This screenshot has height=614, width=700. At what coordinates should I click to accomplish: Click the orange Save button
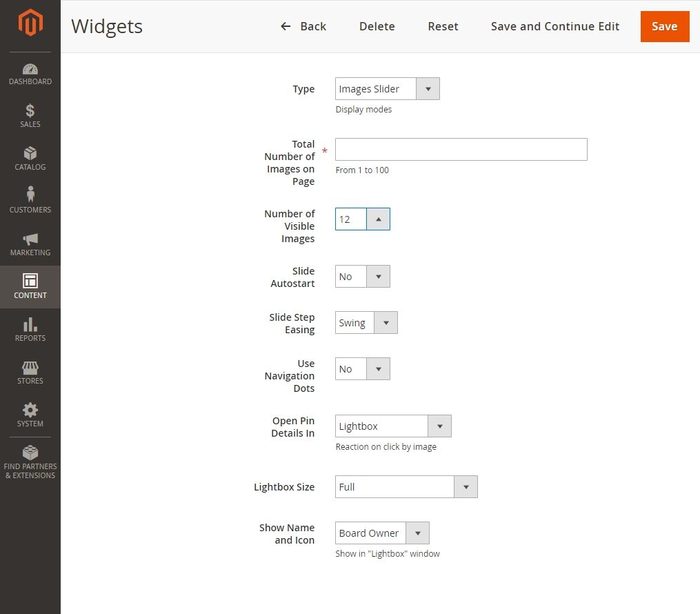(x=665, y=26)
